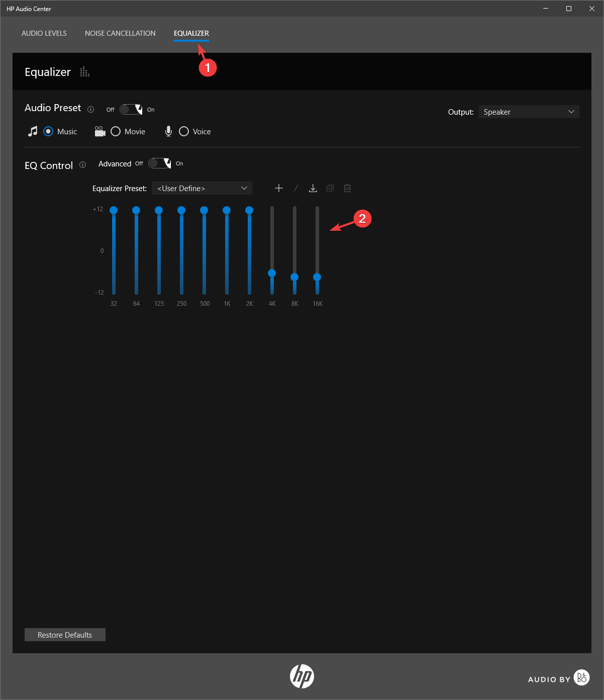This screenshot has height=700, width=604.
Task: Click the 500 Hz slider handle
Action: [204, 210]
